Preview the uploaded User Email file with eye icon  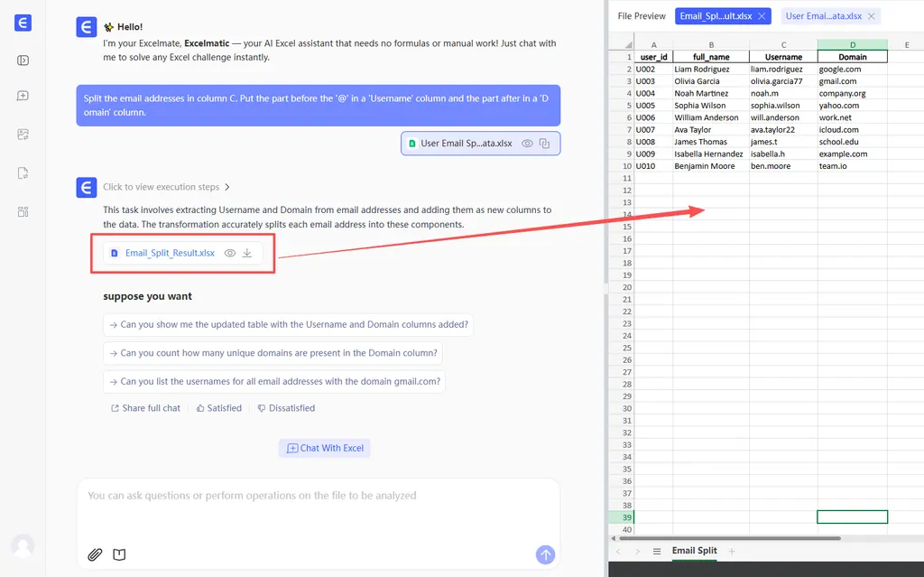tap(527, 144)
